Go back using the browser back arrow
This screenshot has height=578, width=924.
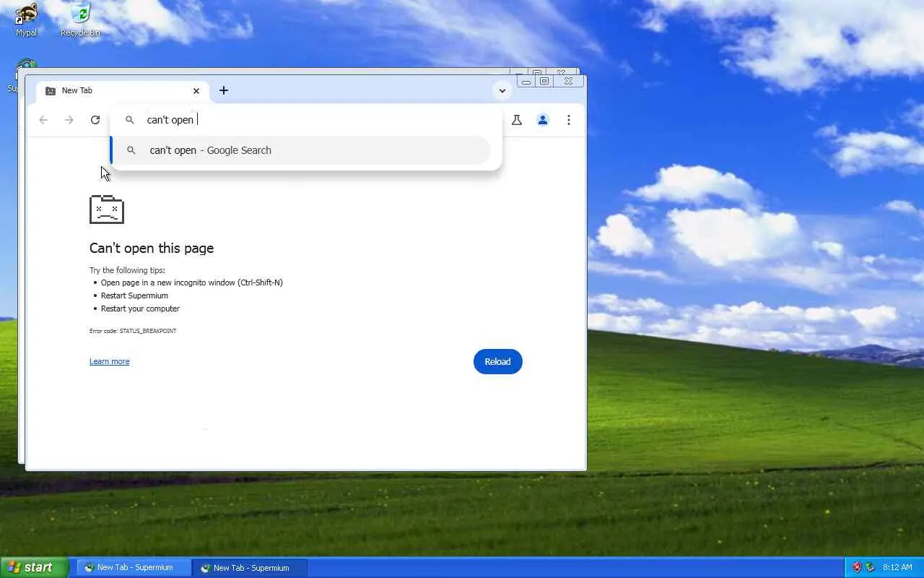coord(43,120)
